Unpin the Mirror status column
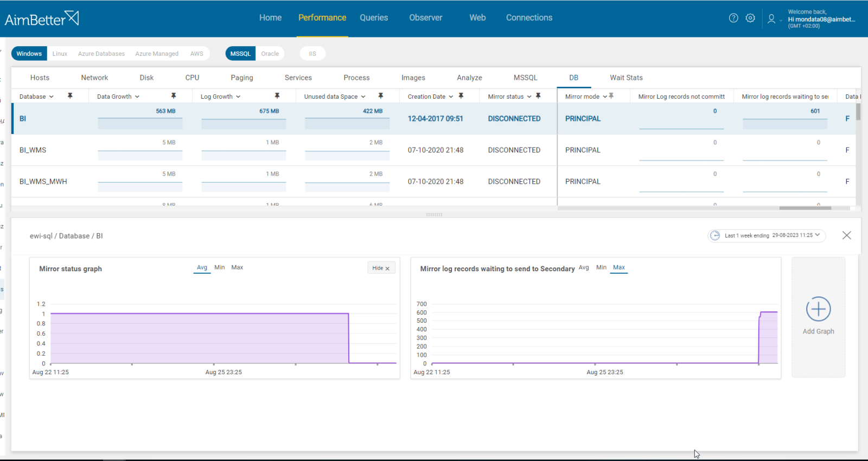 coord(538,96)
